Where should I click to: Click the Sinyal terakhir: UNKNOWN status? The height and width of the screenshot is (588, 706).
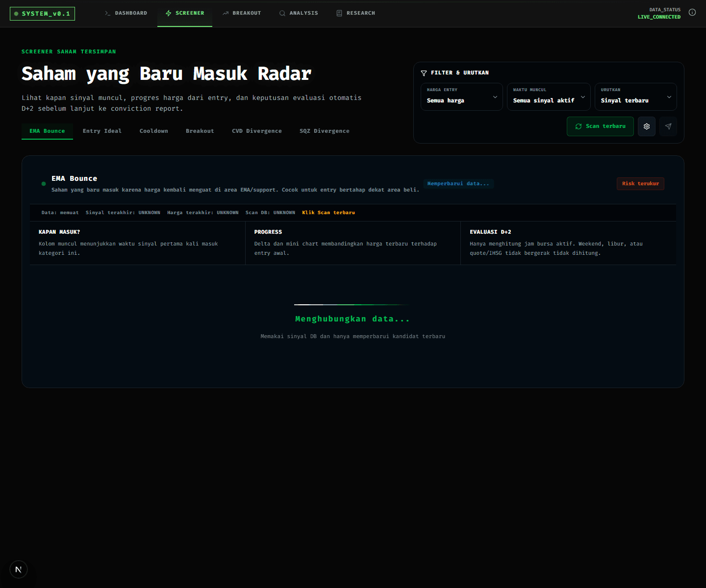[x=123, y=213]
